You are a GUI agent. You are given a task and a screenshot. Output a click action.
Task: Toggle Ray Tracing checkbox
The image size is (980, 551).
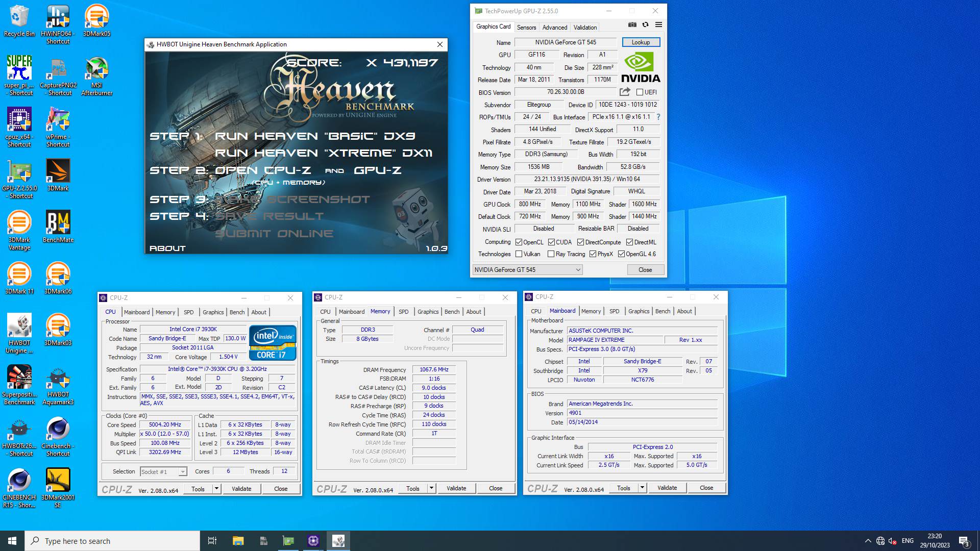[551, 254]
